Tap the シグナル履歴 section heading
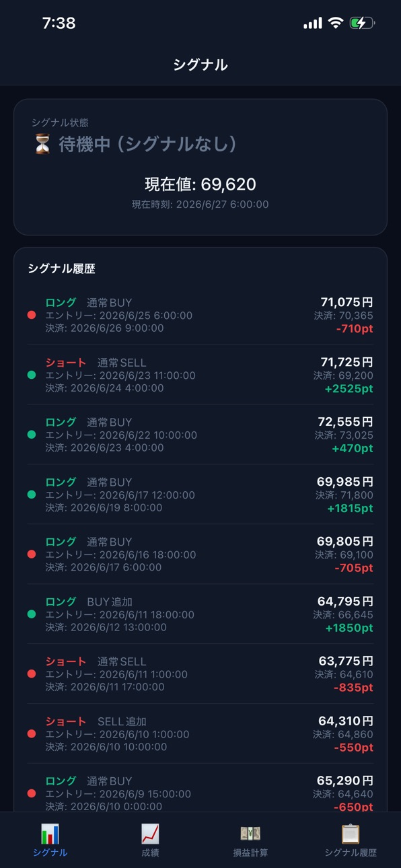Image resolution: width=401 pixels, height=868 pixels. [61, 268]
